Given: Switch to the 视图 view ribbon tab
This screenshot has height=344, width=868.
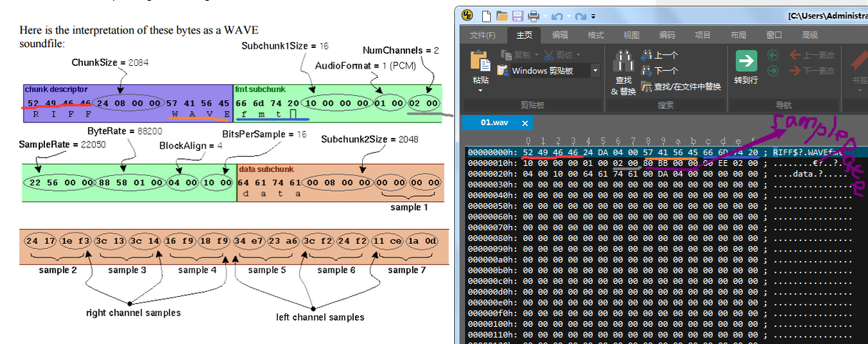Looking at the screenshot, I should pyautogui.click(x=631, y=35).
